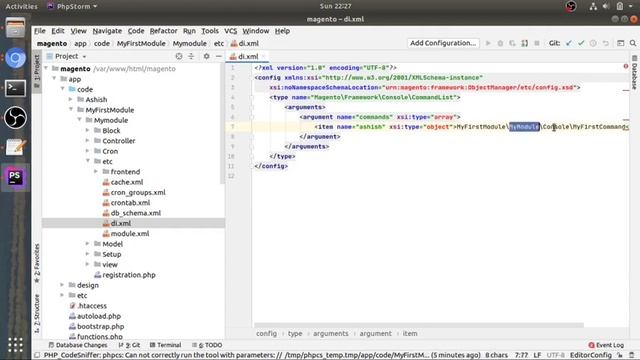640x360 pixels.
Task: Click the PhpStorm icon in the dock
Action: tap(15, 177)
